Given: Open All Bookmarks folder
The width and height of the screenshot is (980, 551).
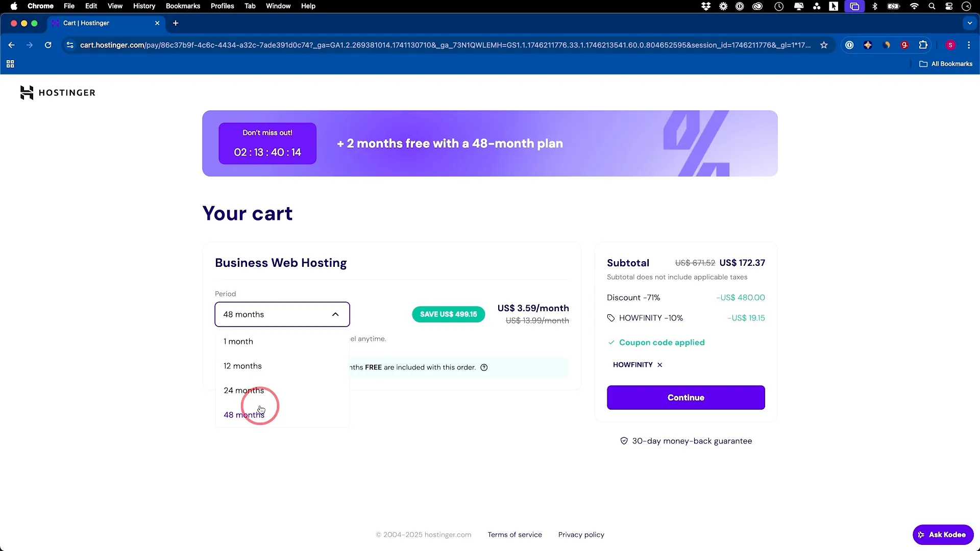Looking at the screenshot, I should (946, 64).
